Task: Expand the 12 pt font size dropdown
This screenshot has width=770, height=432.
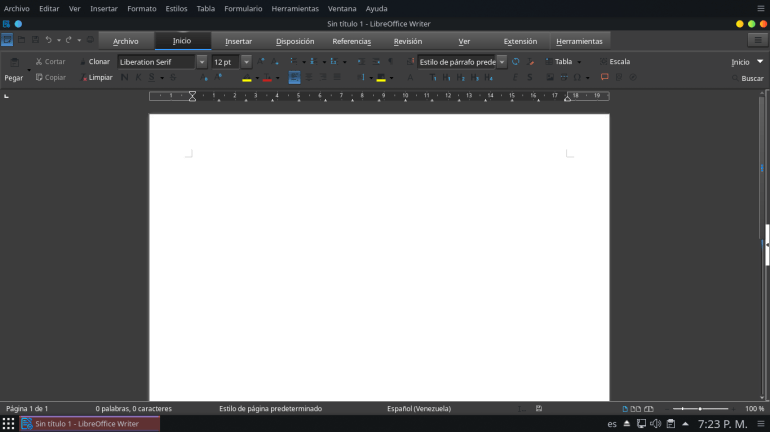Action: point(246,62)
